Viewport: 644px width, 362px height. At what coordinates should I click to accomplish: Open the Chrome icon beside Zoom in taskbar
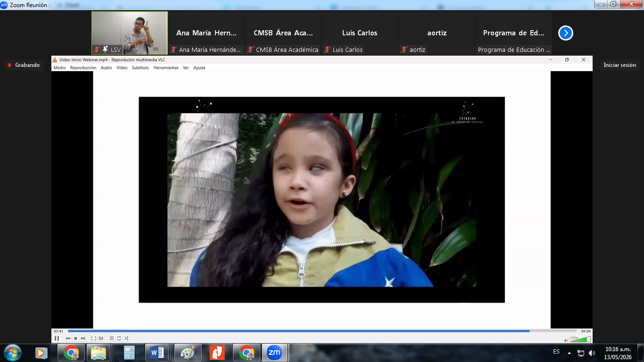pos(246,353)
